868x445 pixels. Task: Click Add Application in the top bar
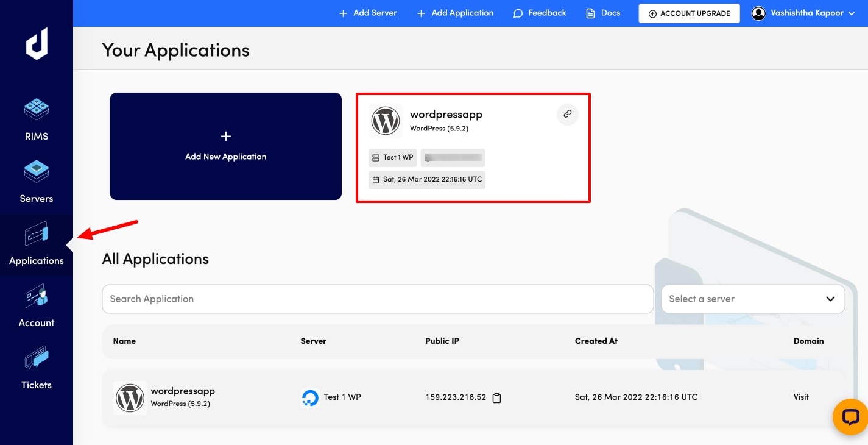tap(455, 13)
